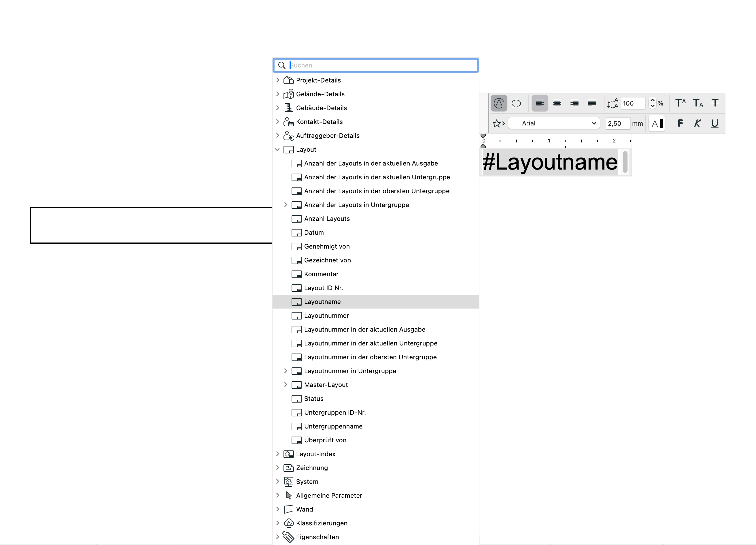Click the omega special character icon
756x545 pixels.
[x=516, y=104]
